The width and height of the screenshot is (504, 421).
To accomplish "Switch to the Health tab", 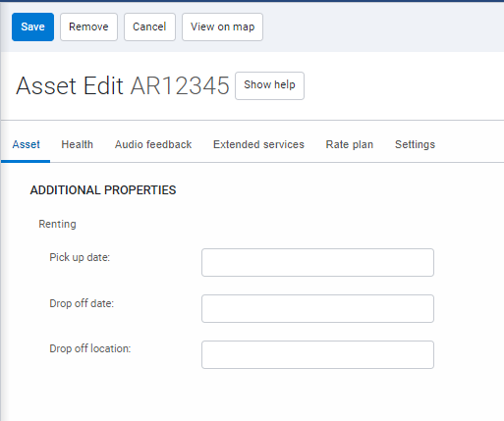I will [x=78, y=144].
